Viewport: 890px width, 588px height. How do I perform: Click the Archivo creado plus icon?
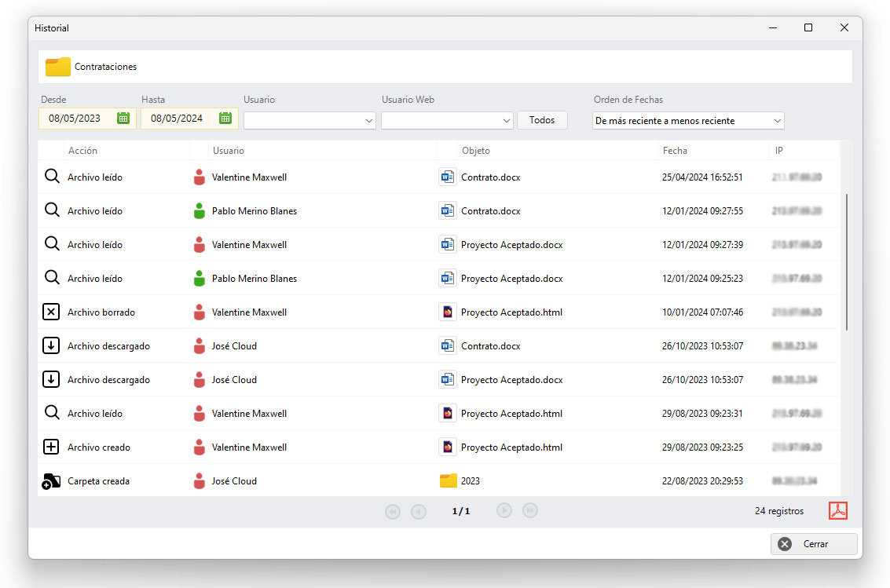[51, 447]
